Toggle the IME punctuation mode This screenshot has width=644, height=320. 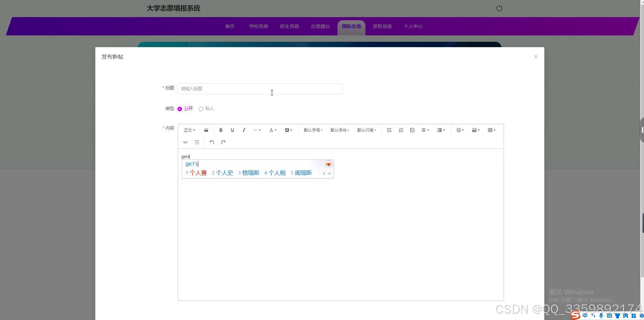(x=593, y=316)
